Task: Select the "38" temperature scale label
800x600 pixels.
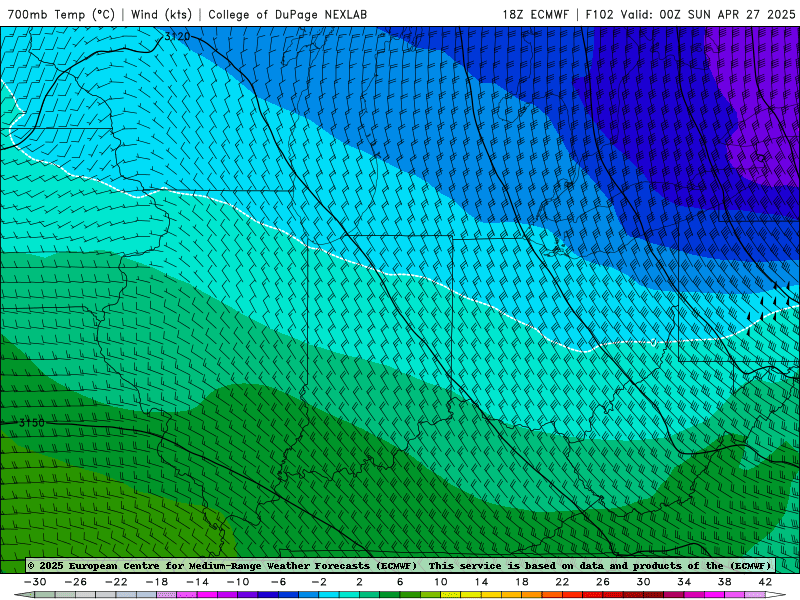Action: point(724,582)
